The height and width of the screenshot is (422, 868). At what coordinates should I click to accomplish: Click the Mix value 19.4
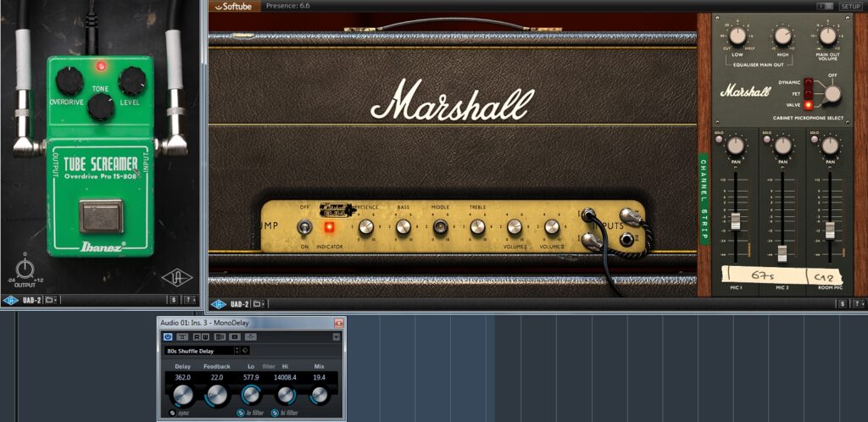point(320,378)
